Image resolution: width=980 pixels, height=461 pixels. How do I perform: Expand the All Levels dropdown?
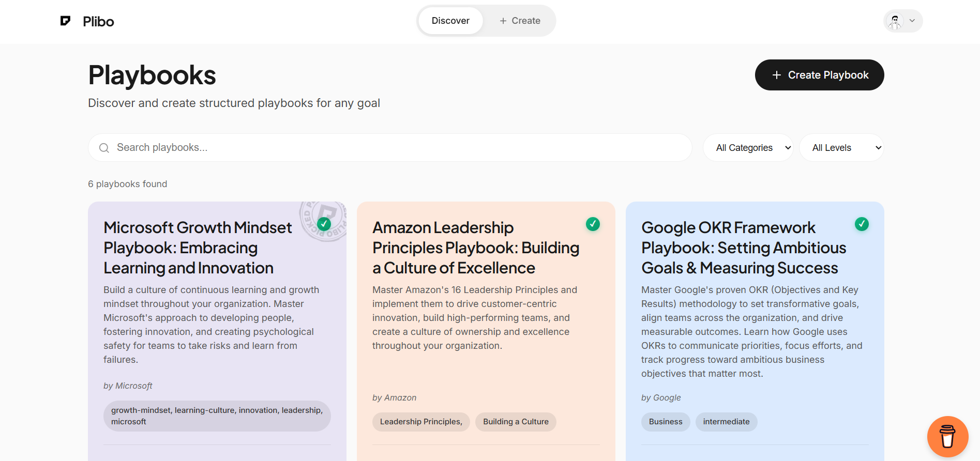841,148
